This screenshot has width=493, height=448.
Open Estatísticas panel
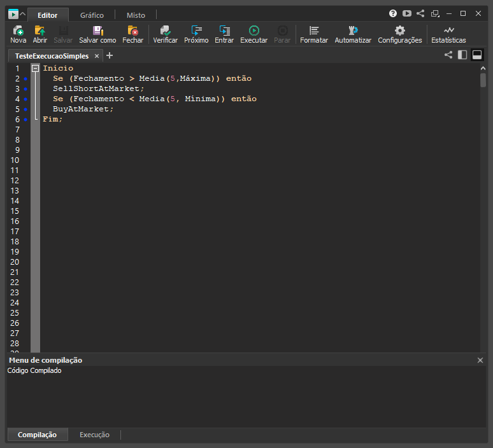tap(448, 34)
